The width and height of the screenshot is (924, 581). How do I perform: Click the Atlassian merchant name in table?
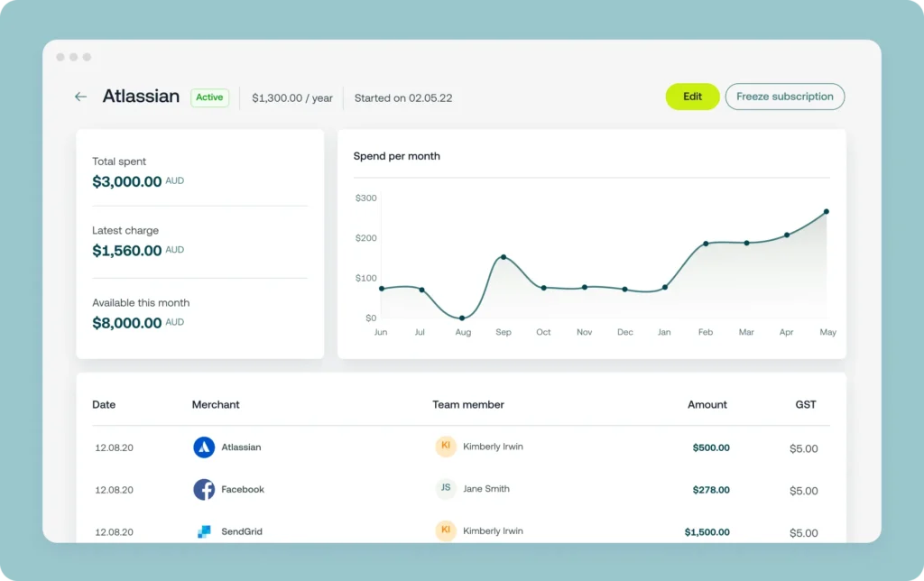(x=241, y=447)
